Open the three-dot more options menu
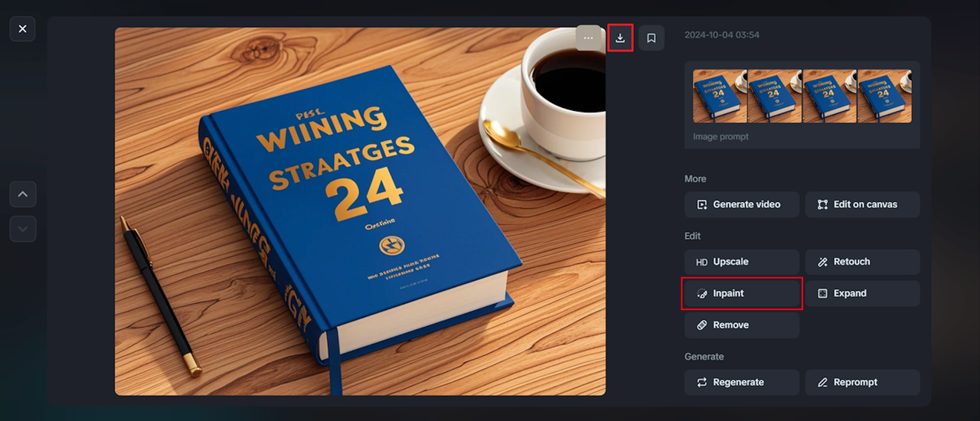The height and width of the screenshot is (421, 980). [588, 38]
